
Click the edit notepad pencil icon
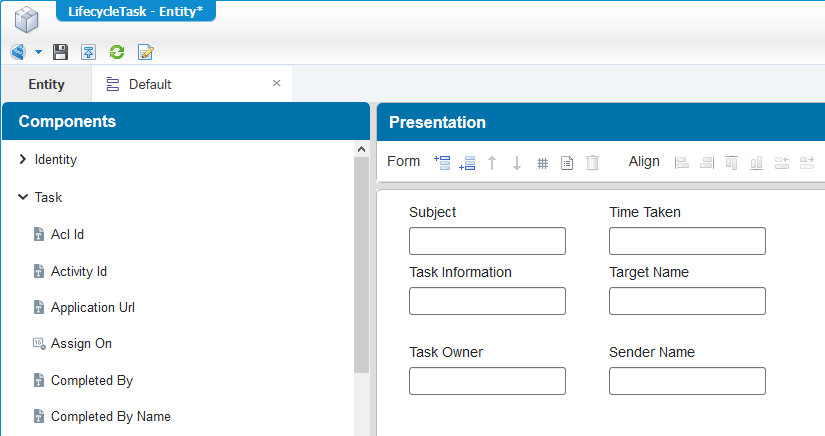pyautogui.click(x=145, y=52)
